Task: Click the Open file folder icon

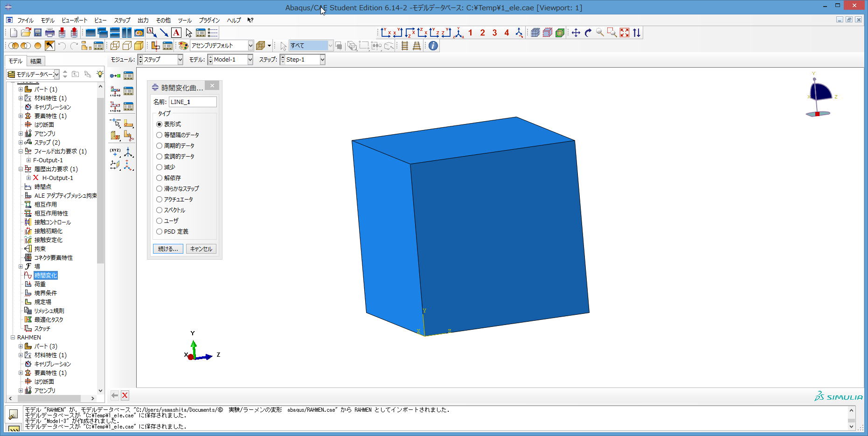Action: point(26,33)
